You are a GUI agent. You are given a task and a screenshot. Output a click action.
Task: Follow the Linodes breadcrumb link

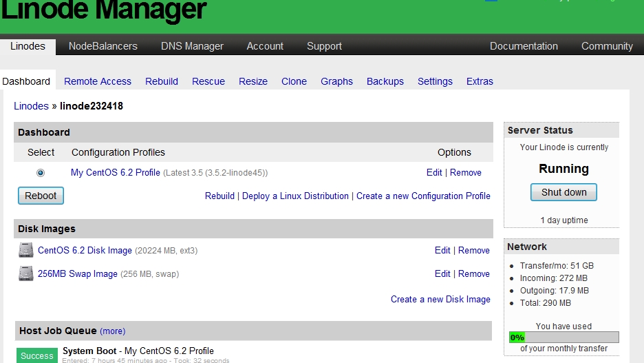point(31,106)
